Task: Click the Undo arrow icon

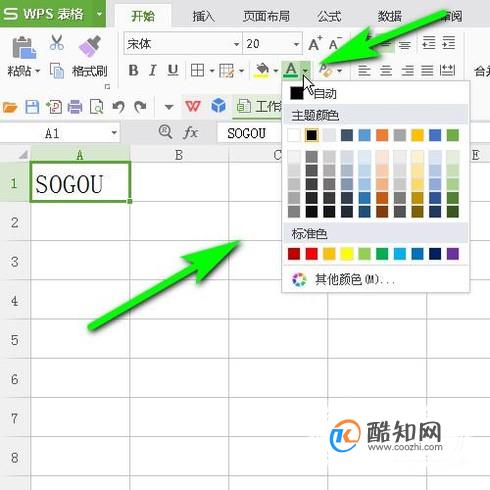Action: (x=119, y=107)
